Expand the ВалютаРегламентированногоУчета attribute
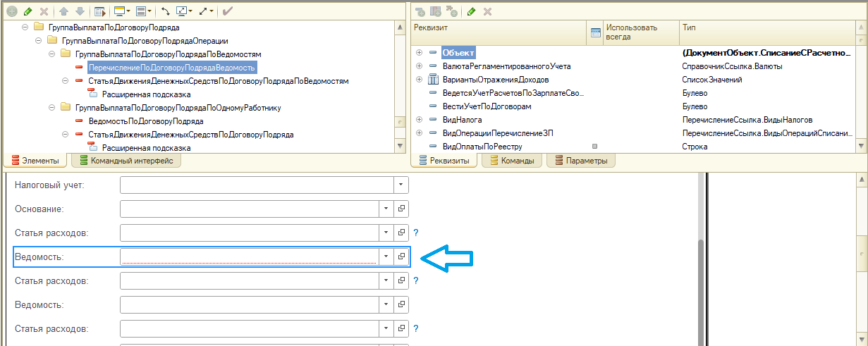 (420, 66)
